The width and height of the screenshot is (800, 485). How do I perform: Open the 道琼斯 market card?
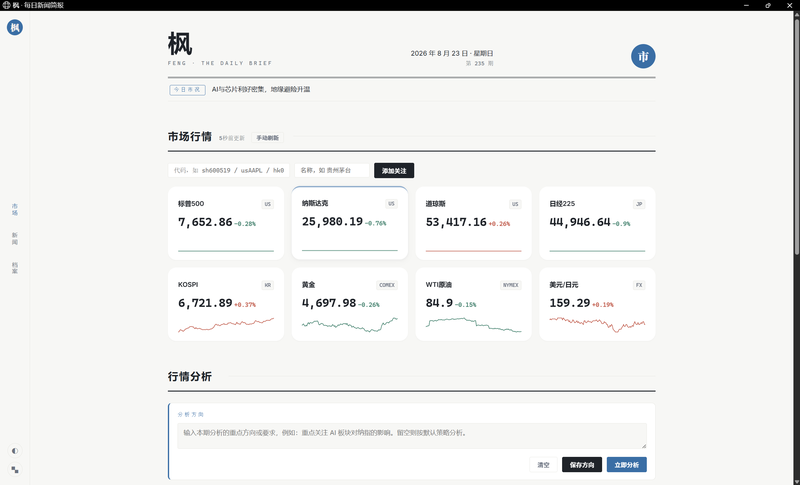(473, 223)
